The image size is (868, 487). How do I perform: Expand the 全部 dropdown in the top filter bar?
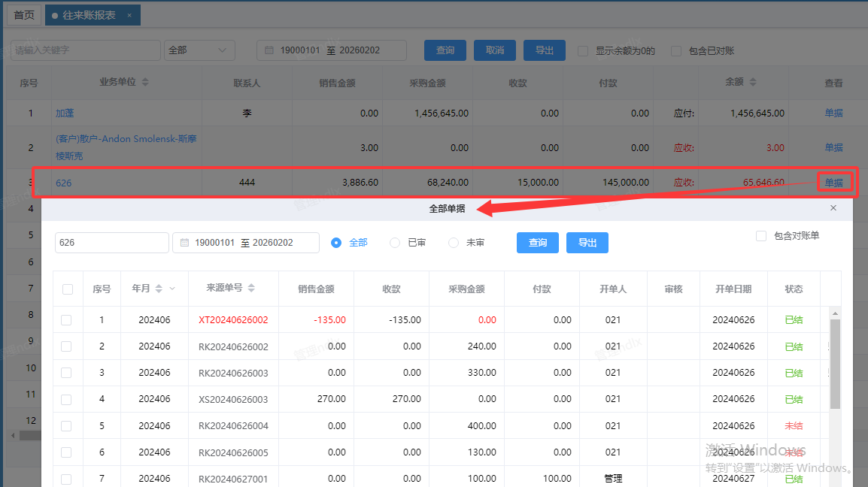click(222, 50)
